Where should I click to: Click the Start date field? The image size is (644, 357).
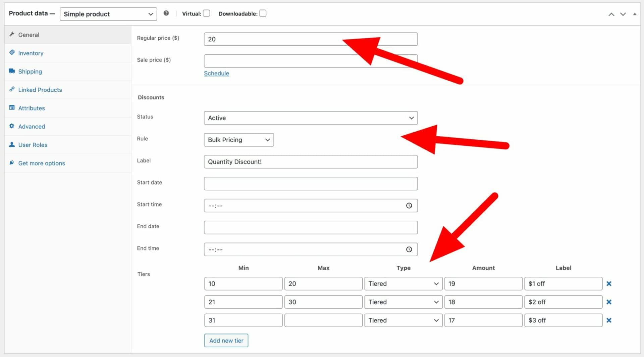[311, 184]
